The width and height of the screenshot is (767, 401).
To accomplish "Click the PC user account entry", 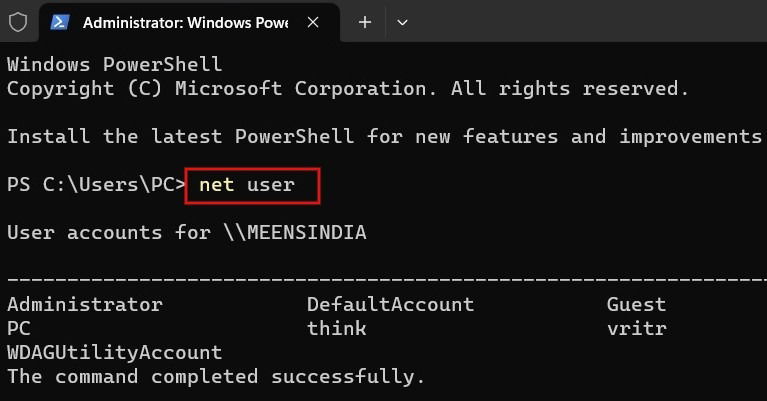I will [19, 329].
